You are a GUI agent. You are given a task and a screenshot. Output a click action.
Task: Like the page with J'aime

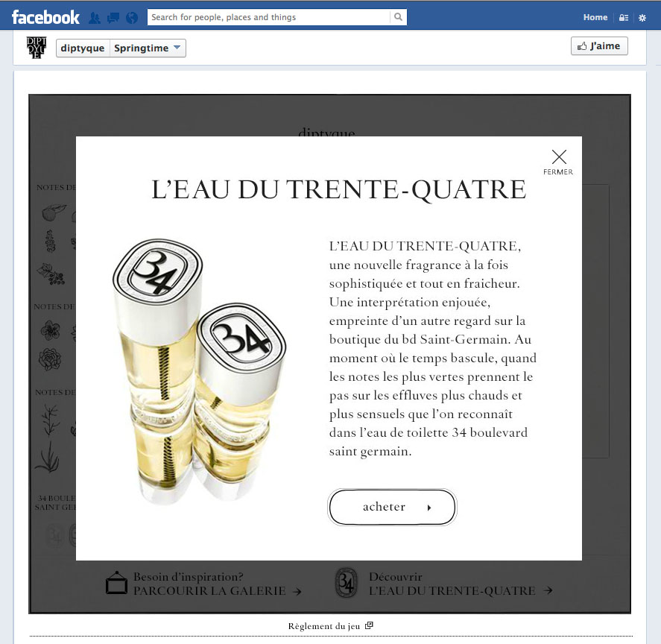pos(599,46)
